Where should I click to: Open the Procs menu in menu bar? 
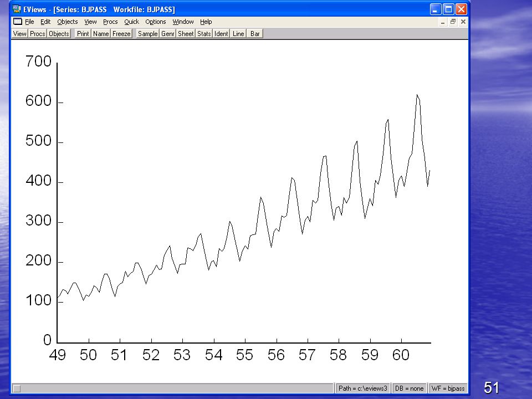[110, 22]
